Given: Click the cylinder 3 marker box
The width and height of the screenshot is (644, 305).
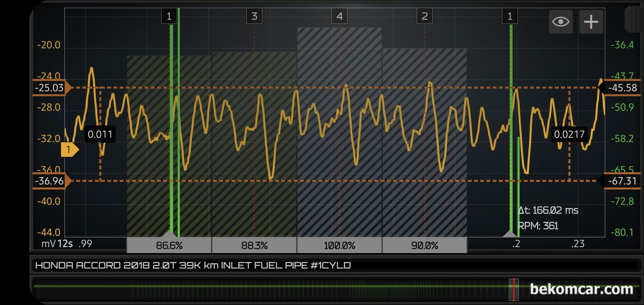Looking at the screenshot, I should 254,17.
